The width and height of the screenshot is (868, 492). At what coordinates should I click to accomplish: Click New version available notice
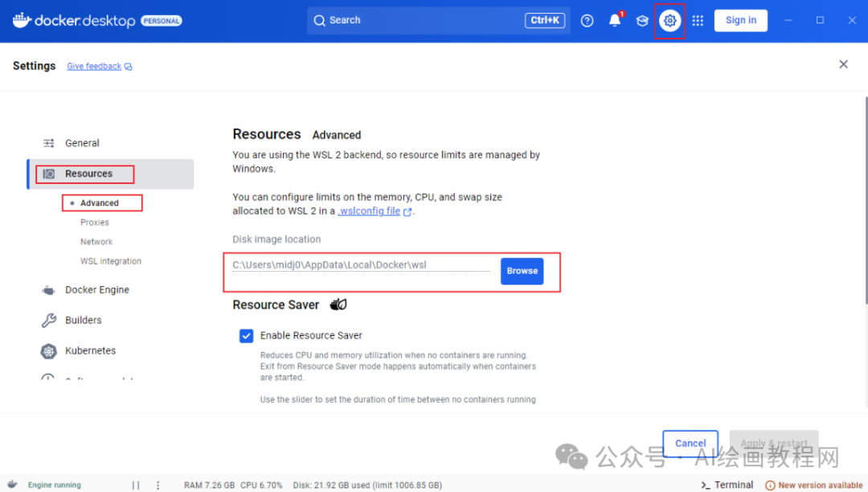(x=821, y=486)
